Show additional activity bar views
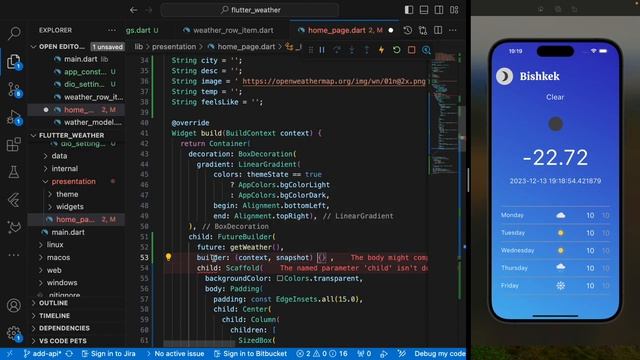Image resolution: width=640 pixels, height=360 pixels. [14, 255]
